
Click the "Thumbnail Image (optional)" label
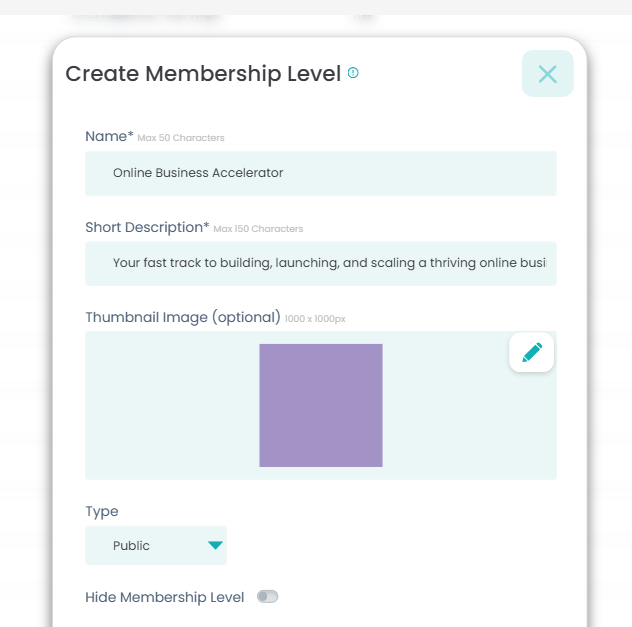coord(182,317)
